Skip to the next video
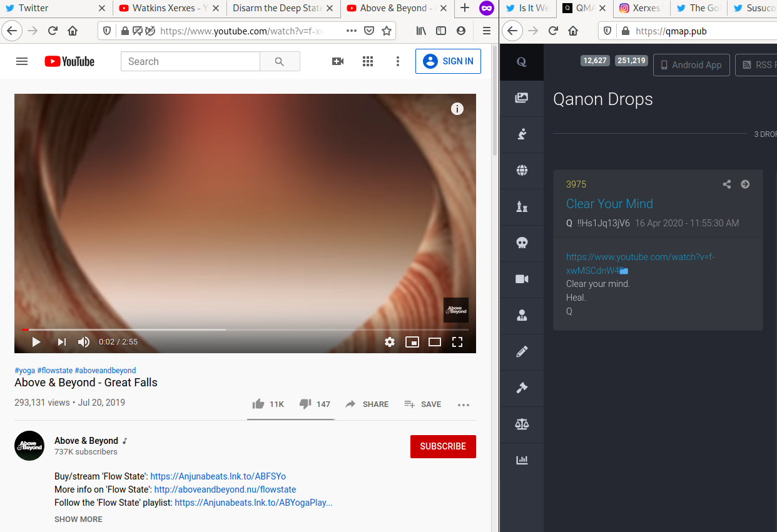This screenshot has height=532, width=777. click(x=62, y=342)
